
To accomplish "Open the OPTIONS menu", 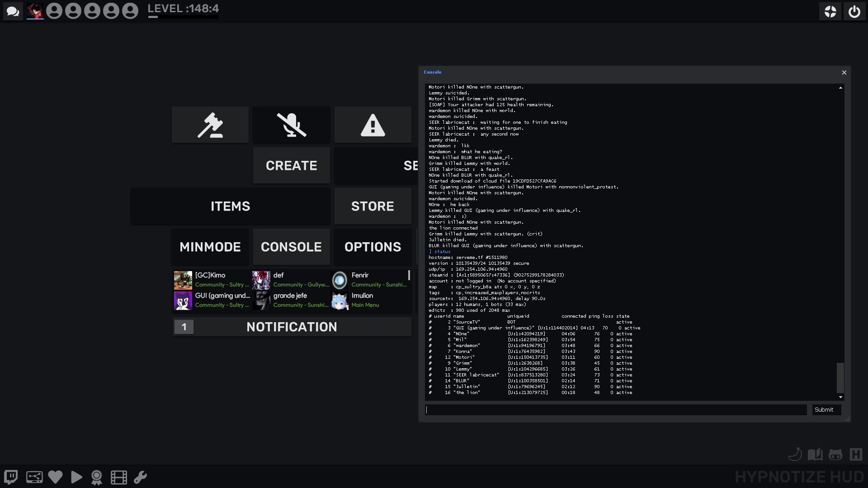I will (373, 247).
